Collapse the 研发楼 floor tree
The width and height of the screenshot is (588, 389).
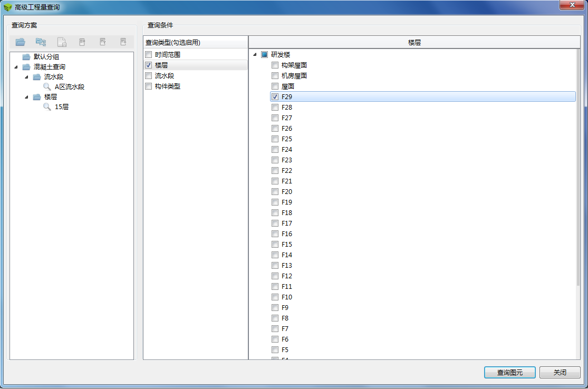click(x=255, y=55)
